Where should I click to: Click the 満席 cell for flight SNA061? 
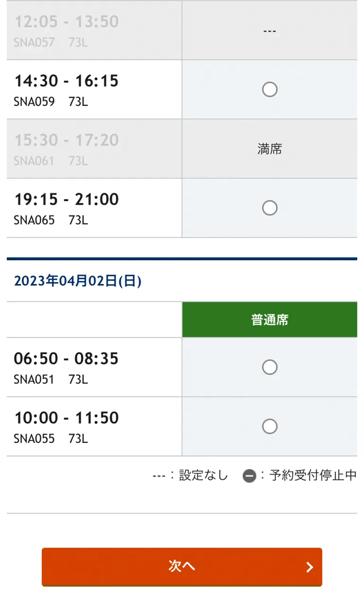[269, 149]
